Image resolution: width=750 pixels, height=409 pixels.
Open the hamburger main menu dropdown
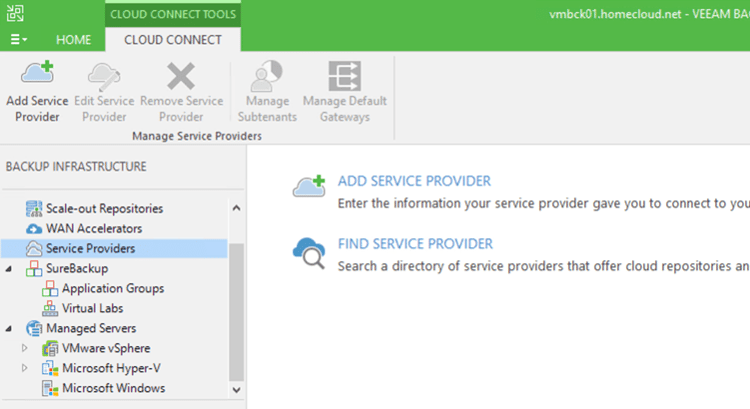(x=18, y=40)
